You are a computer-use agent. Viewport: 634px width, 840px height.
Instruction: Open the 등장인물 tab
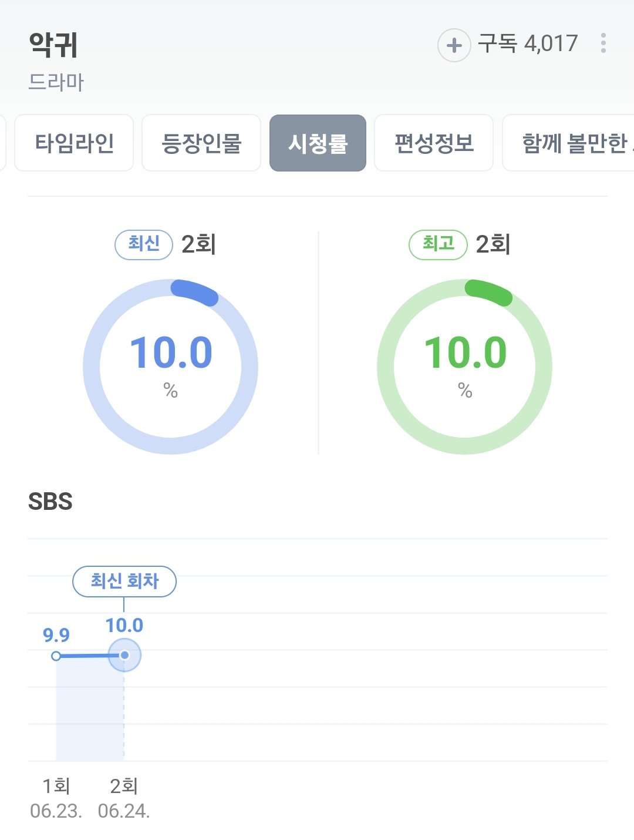point(201,143)
